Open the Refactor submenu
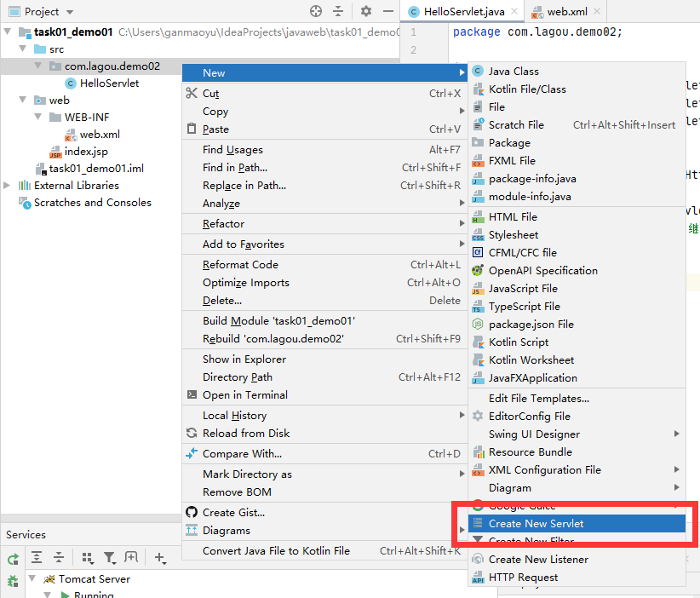Viewport: 700px width, 598px height. pos(324,224)
